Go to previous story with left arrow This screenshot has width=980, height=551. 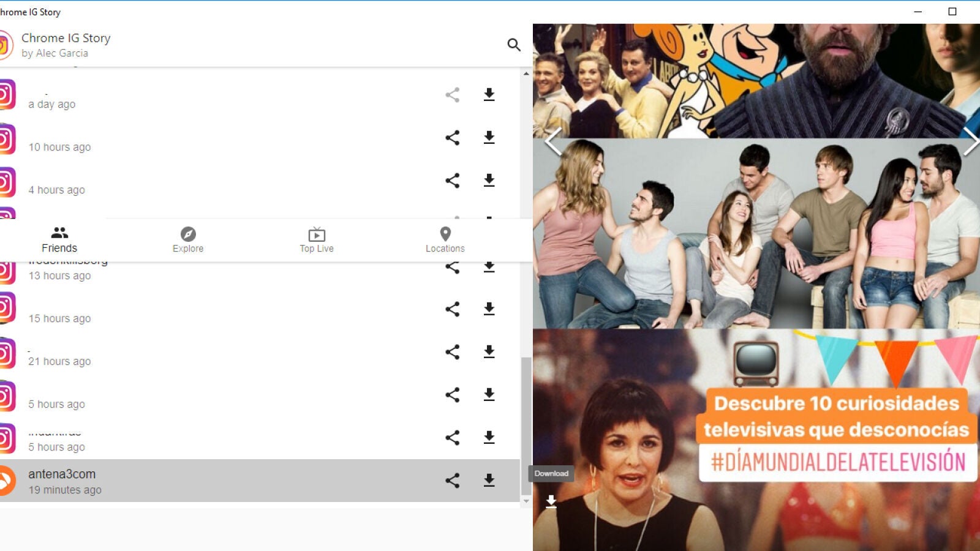coord(553,142)
